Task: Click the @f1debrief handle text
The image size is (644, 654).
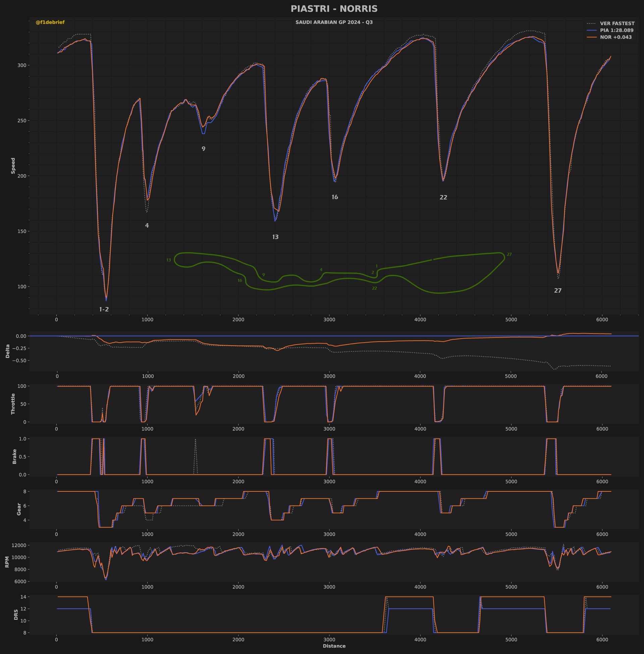Action: 50,22
